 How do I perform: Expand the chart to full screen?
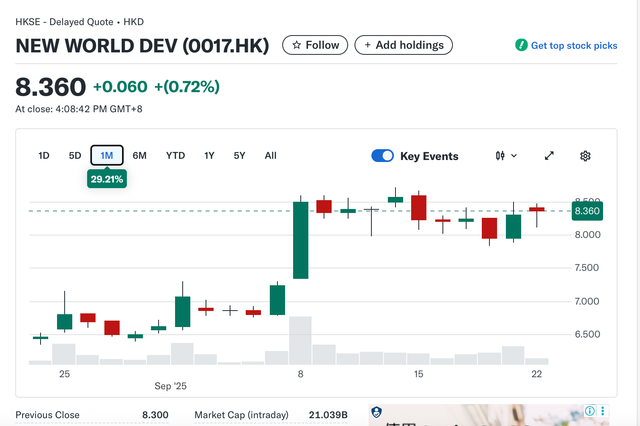[x=549, y=155]
